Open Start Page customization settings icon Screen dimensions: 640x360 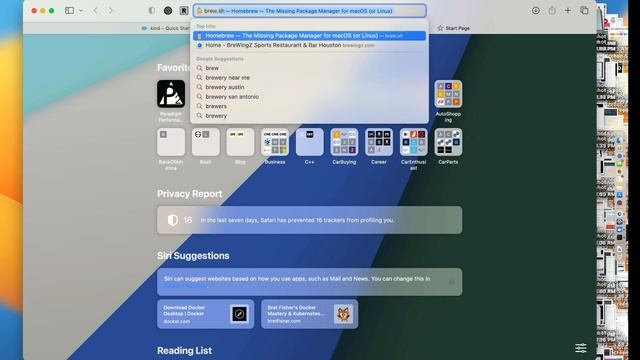pos(581,348)
